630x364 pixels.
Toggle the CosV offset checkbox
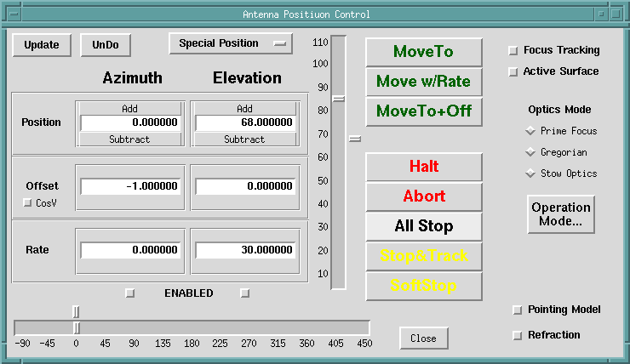tap(27, 203)
